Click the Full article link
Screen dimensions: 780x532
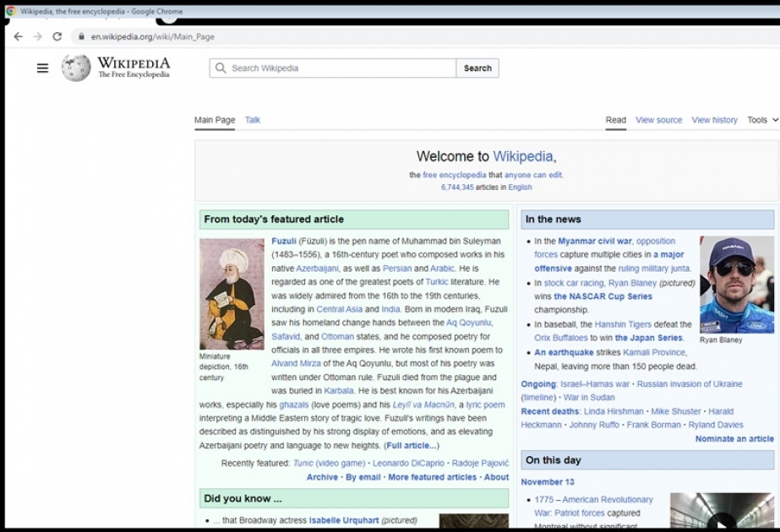point(412,446)
